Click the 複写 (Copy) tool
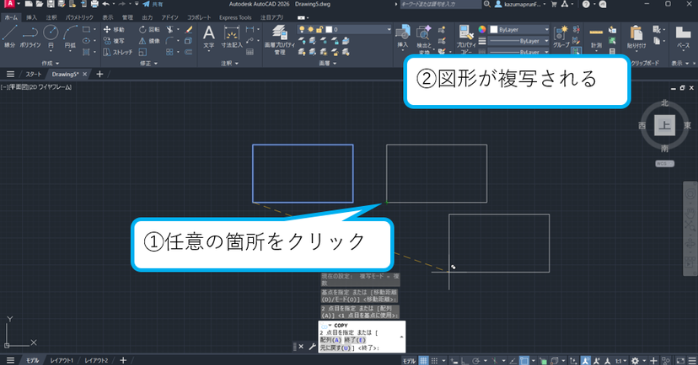The image size is (698, 365). point(114,41)
